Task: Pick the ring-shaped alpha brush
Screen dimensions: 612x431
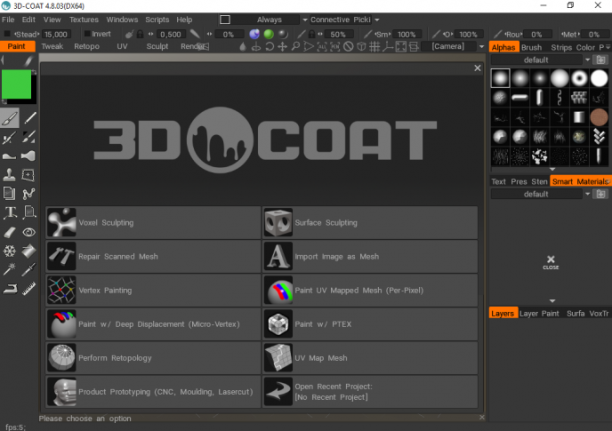Action: 579,78
